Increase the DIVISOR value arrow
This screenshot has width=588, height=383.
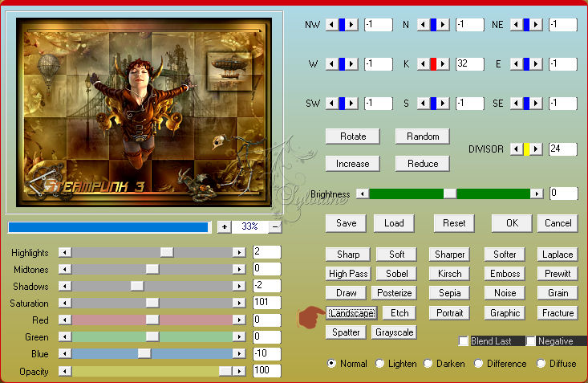pyautogui.click(x=536, y=149)
